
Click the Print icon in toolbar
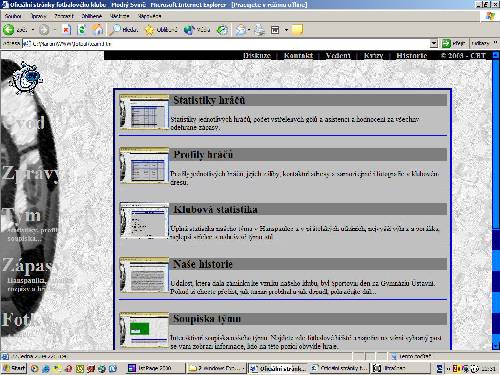tap(259, 30)
